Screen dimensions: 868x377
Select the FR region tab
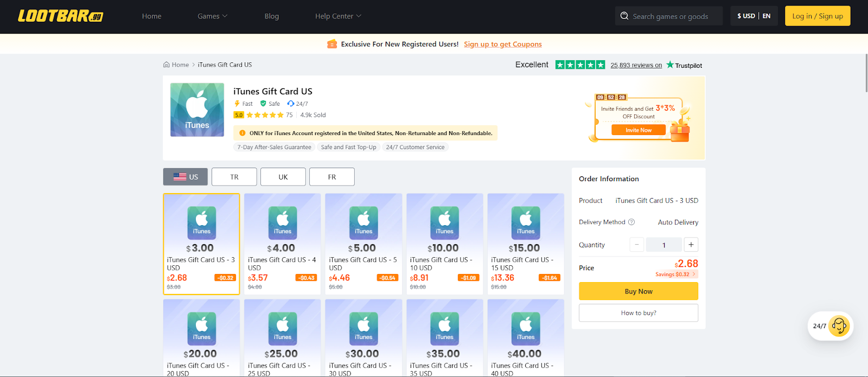tap(332, 177)
